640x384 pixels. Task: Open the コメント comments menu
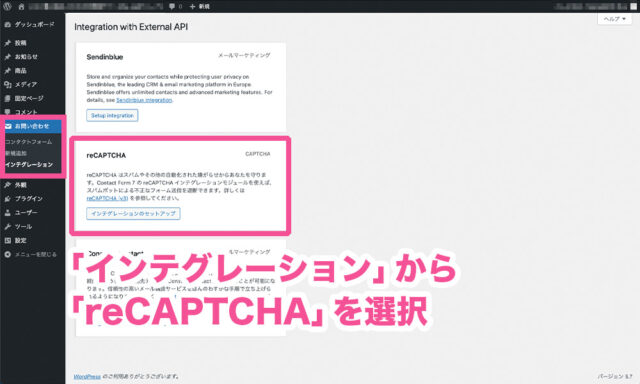tap(33, 112)
